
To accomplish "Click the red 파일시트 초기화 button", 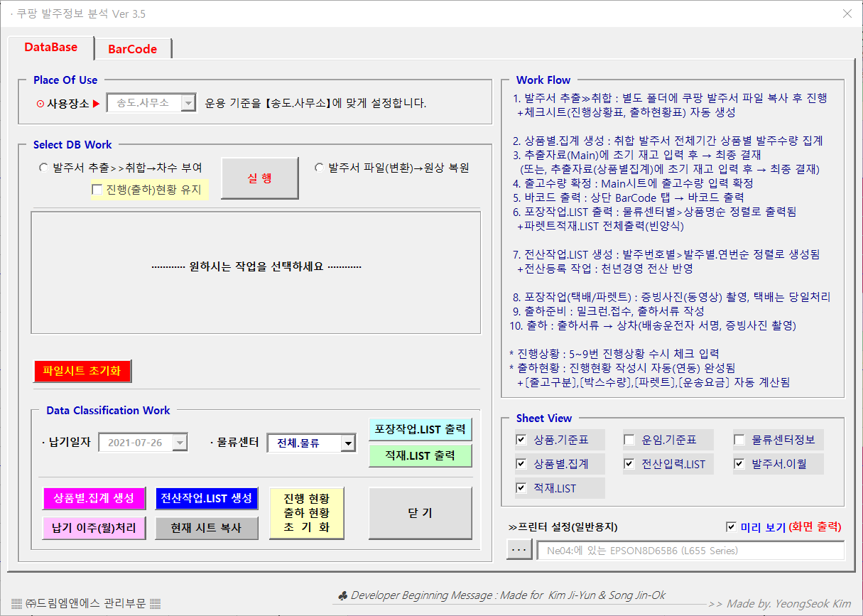I will tap(82, 371).
